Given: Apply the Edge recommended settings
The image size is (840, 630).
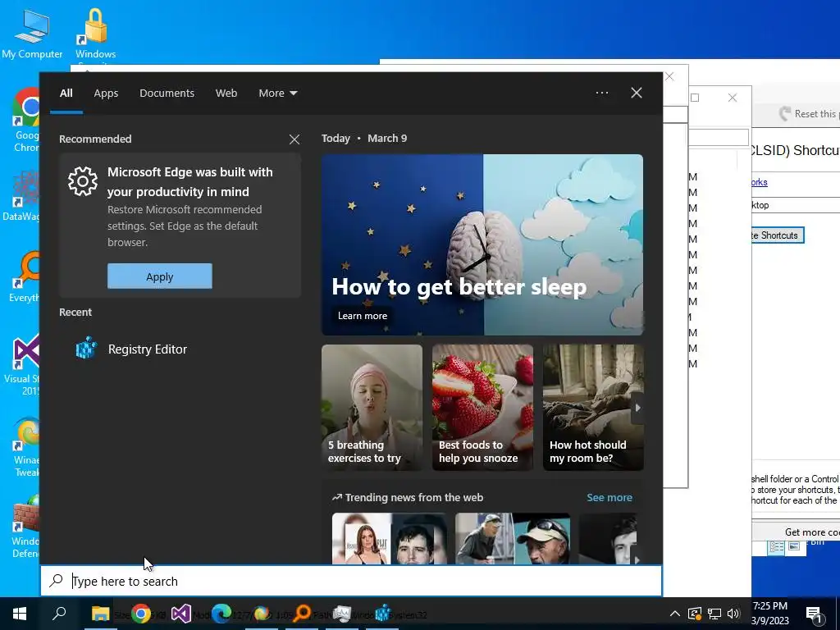Looking at the screenshot, I should [160, 276].
